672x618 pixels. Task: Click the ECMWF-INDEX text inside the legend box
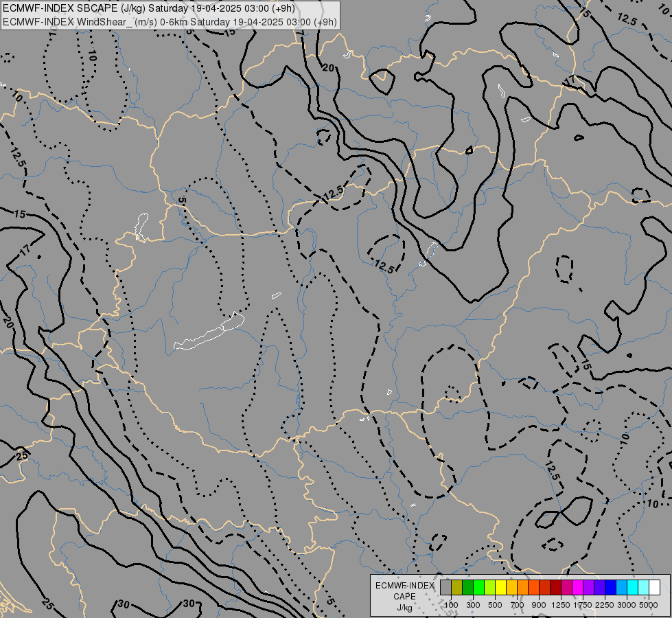(x=404, y=586)
